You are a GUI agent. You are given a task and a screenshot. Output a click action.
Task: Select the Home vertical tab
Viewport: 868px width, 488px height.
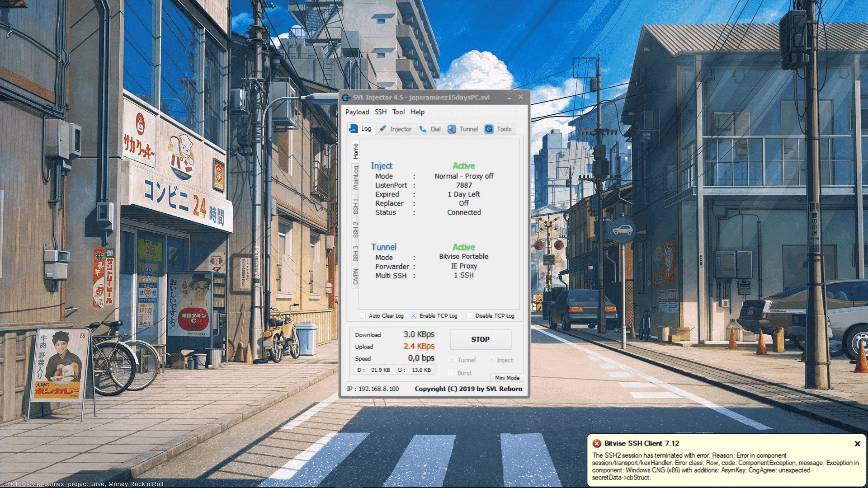click(356, 151)
